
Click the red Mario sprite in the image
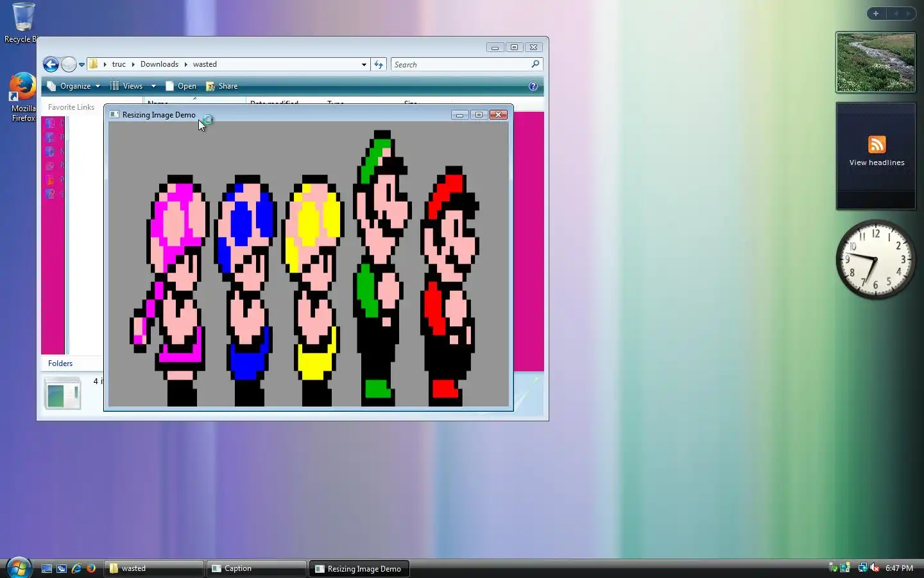[449, 286]
